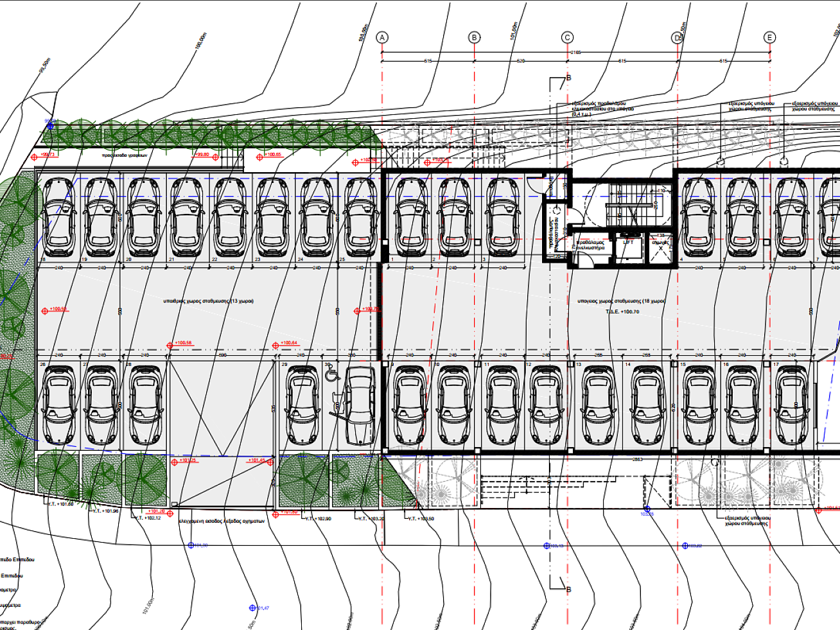Click the car in parking space 12
This screenshot has height=630, width=840.
(546, 405)
